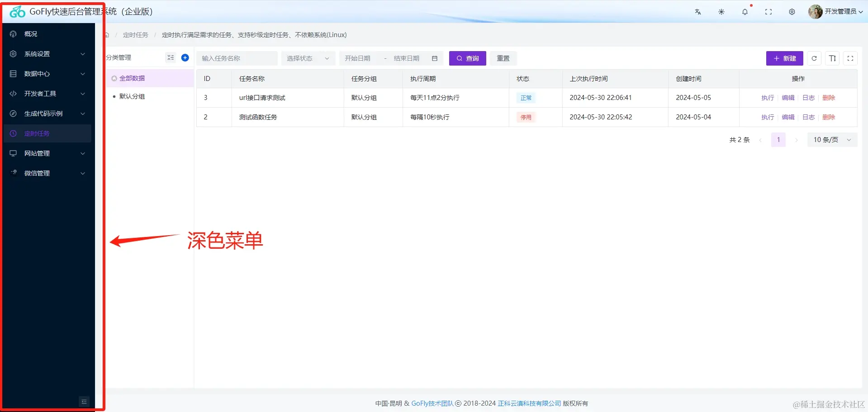This screenshot has height=412, width=868.
Task: Click the 任务名称 column header
Action: tap(288, 79)
